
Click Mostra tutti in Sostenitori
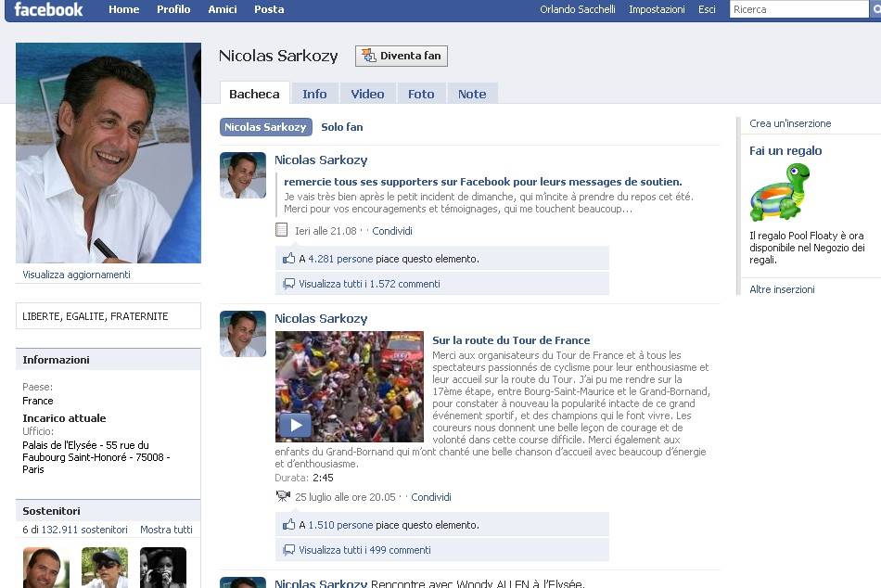[x=166, y=530]
